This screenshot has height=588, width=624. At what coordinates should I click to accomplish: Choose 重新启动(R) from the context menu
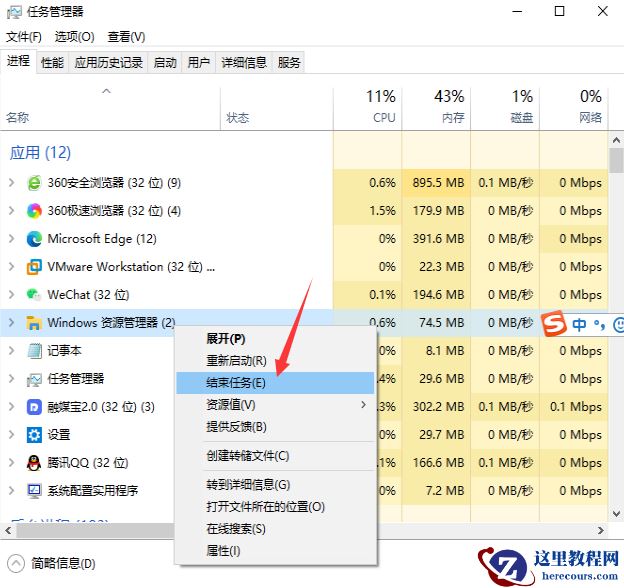point(275,361)
